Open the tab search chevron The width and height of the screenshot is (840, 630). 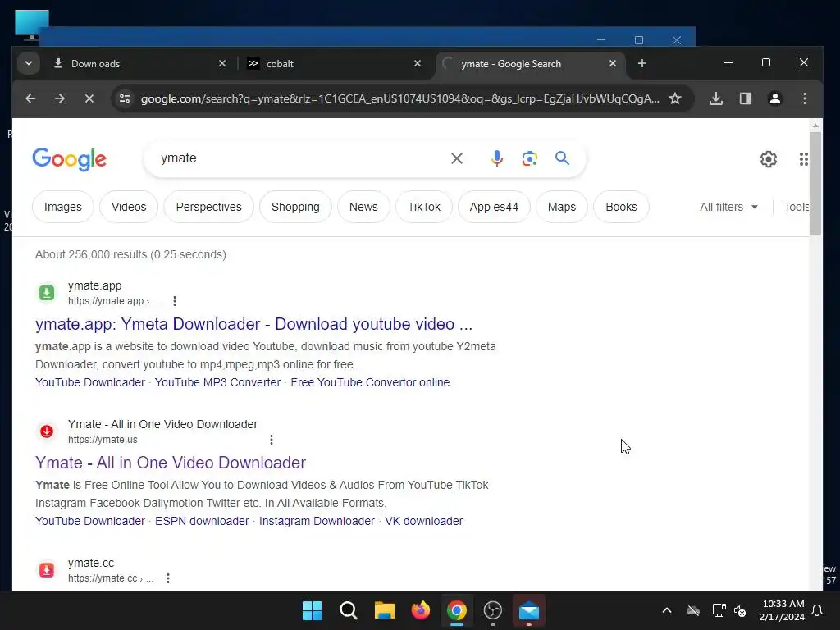pos(29,63)
